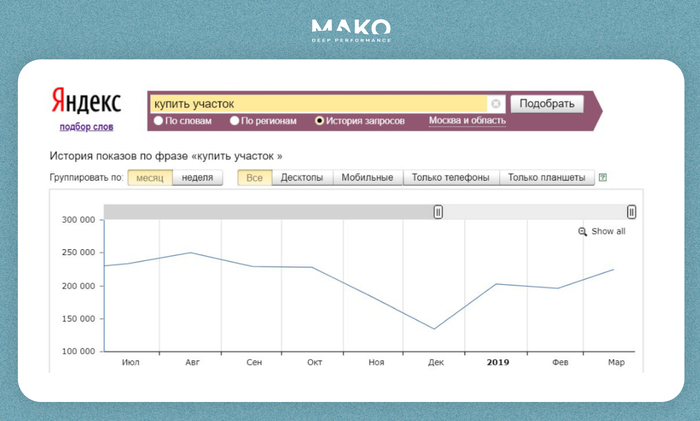Screen dimensions: 700x421
Task: Click the MAKO logo at top
Action: 350,29
